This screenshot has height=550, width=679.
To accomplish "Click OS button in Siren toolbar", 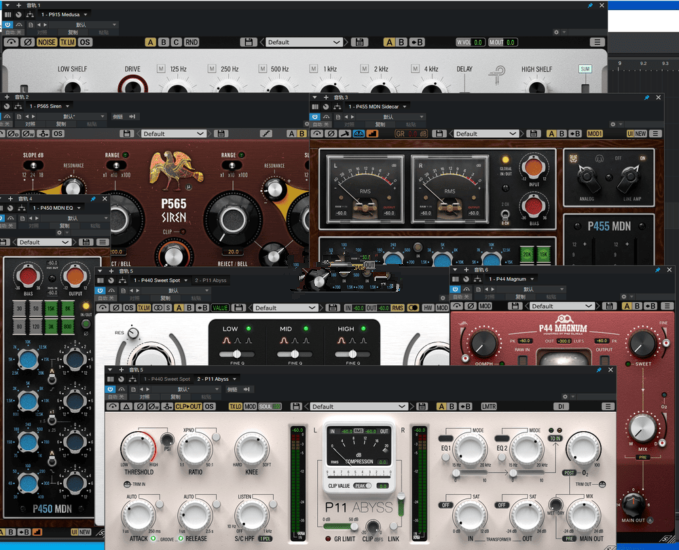I will point(58,134).
